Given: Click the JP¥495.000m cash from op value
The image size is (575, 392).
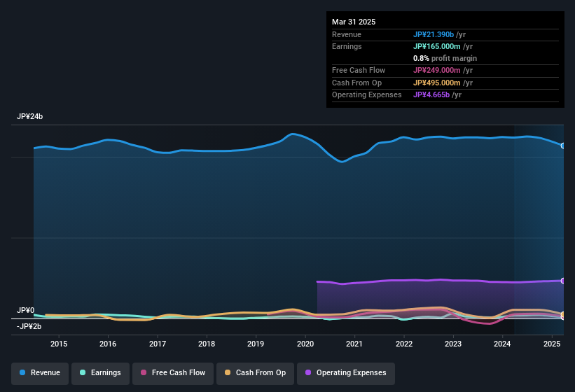Looking at the screenshot, I should click(437, 83).
